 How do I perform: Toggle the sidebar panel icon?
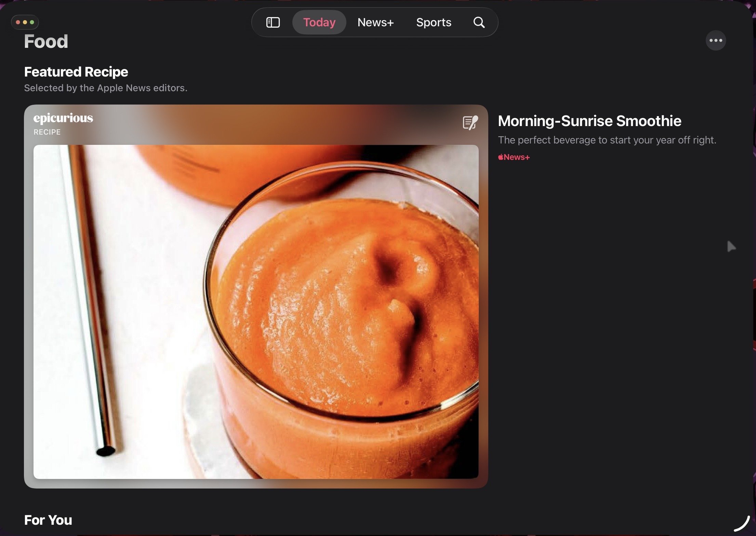pos(273,23)
